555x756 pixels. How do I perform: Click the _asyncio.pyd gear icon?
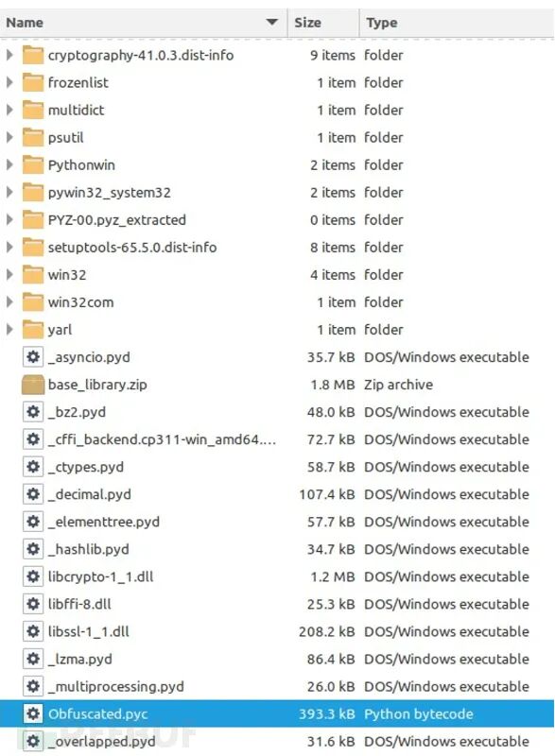(x=33, y=357)
